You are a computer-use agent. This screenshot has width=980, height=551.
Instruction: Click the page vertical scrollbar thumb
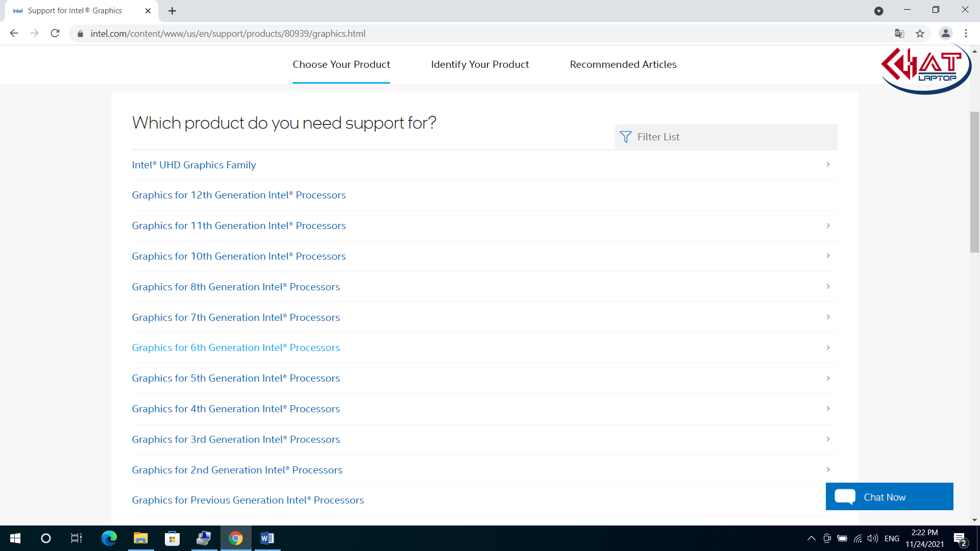[x=974, y=182]
